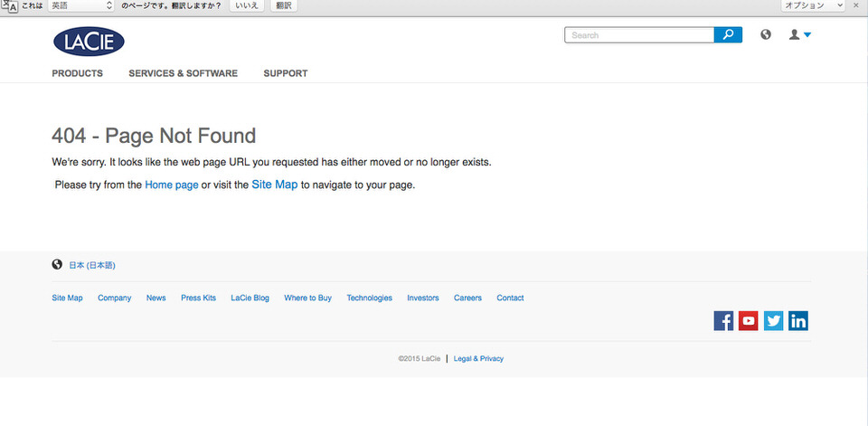
Task: Open the Legal & Privacy footer link
Action: (479, 358)
